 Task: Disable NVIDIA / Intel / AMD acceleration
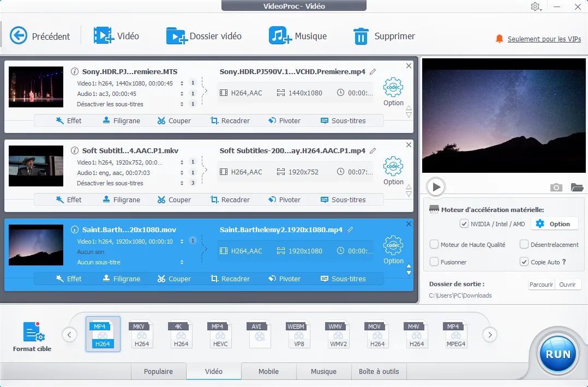tap(464, 223)
